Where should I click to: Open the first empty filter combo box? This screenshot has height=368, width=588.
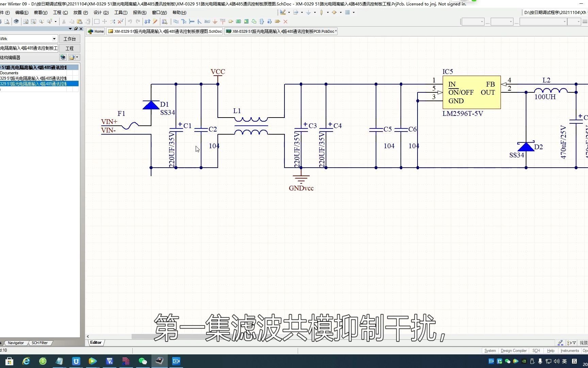[473, 21]
